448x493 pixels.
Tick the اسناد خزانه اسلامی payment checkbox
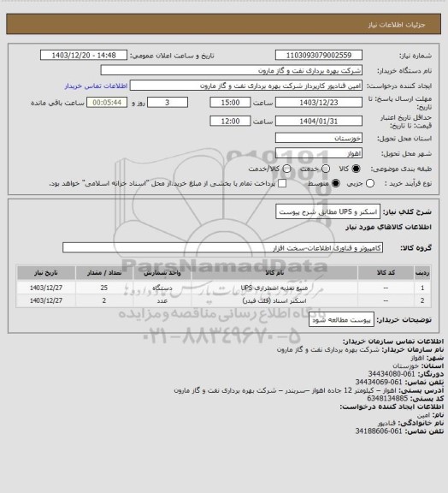282,183
